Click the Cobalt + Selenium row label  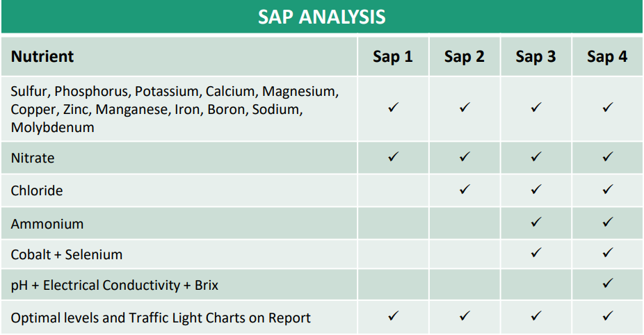pos(67,254)
